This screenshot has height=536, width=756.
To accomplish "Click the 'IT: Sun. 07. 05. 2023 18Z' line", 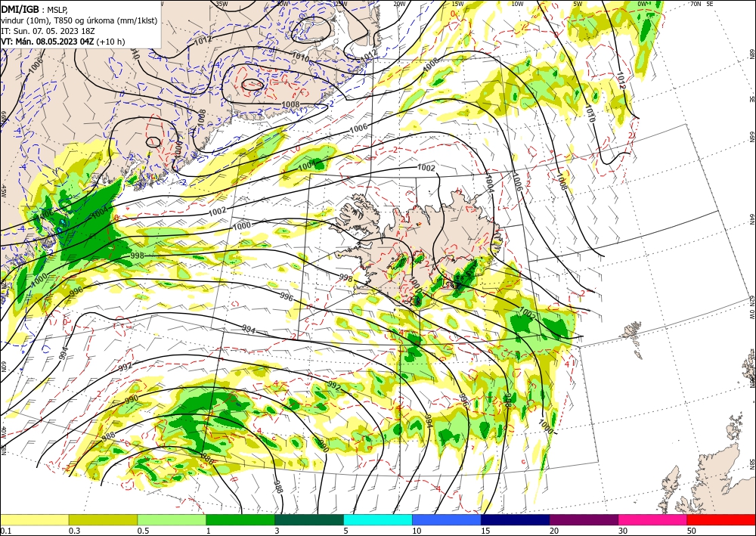I will pos(48,31).
